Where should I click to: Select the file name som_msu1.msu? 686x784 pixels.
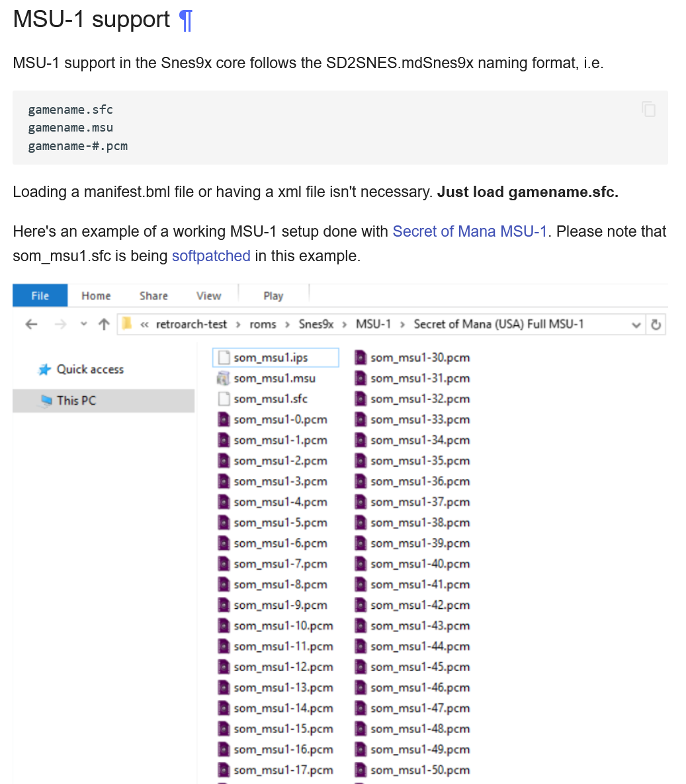tap(275, 379)
